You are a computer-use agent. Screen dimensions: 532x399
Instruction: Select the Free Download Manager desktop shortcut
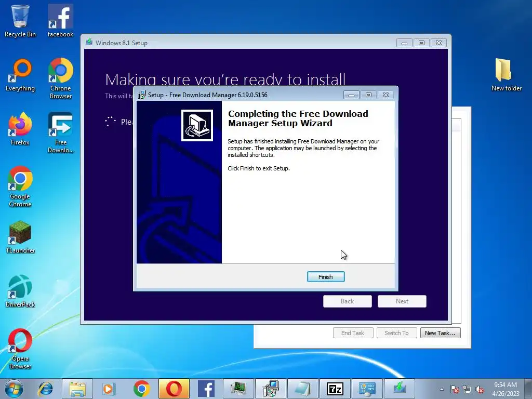pos(61,132)
